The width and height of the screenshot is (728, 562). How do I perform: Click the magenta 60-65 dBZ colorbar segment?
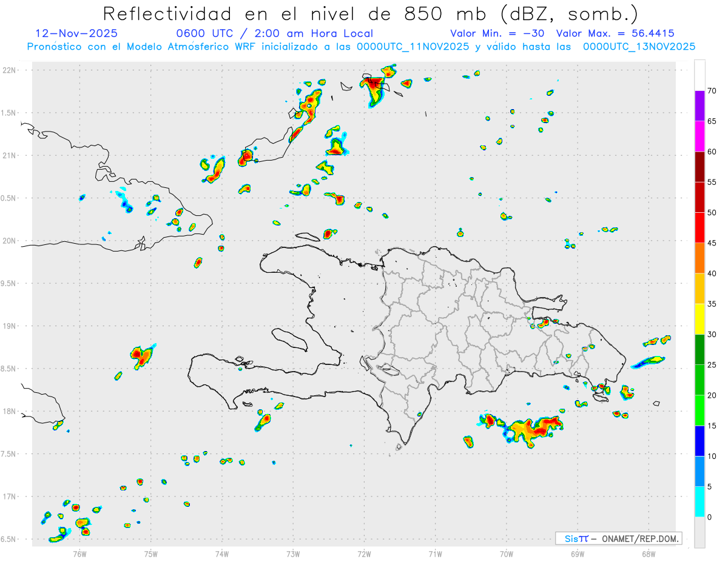tap(699, 136)
